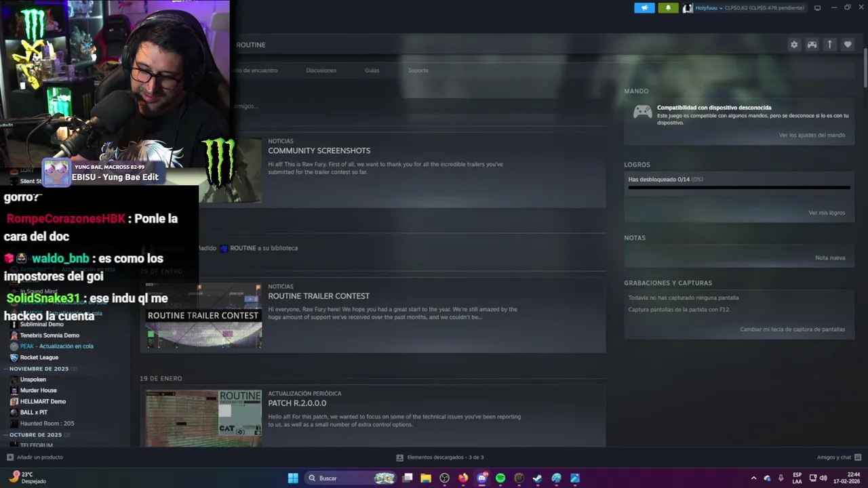Open the green notifications bell

pyautogui.click(x=668, y=8)
